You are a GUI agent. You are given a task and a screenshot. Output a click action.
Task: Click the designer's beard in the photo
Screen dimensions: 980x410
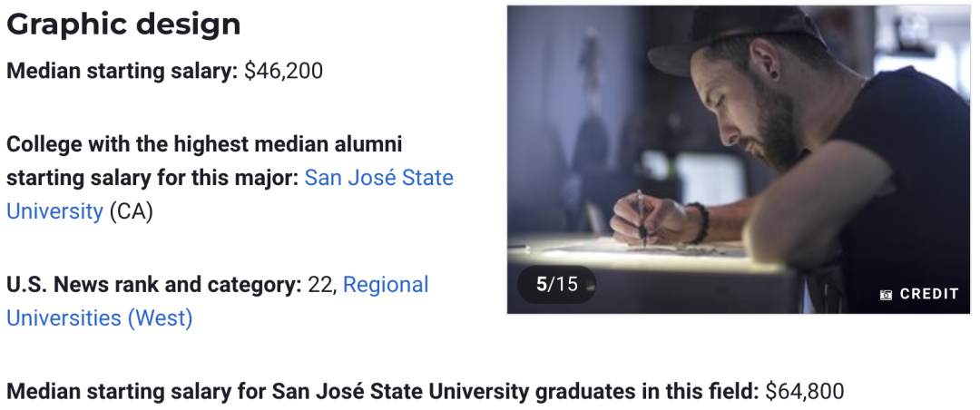coord(775,128)
